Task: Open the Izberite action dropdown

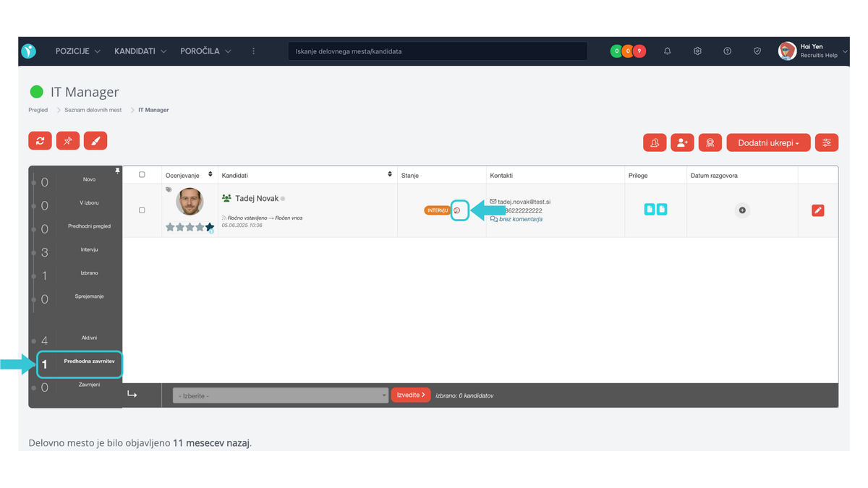Action: [281, 395]
